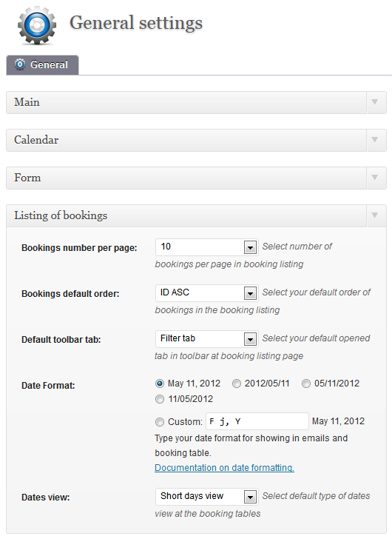The height and width of the screenshot is (539, 392).
Task: Select the Custom date format radio
Action: [160, 422]
